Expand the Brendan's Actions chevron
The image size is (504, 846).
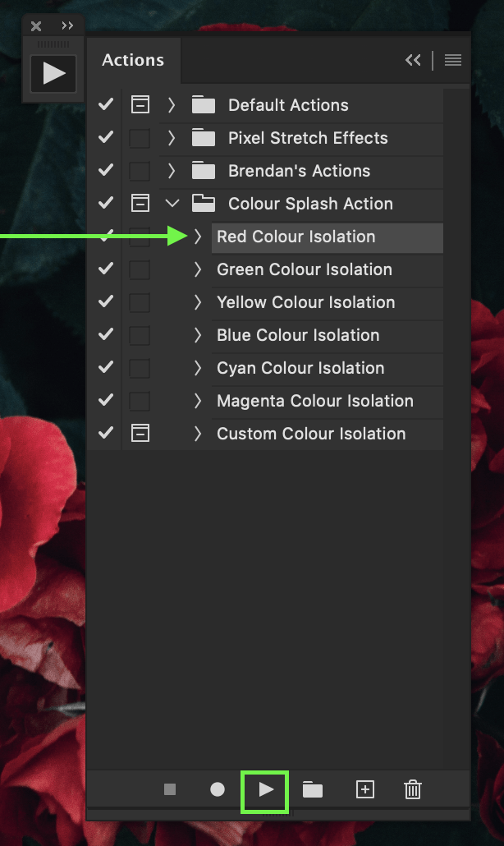[x=172, y=171]
